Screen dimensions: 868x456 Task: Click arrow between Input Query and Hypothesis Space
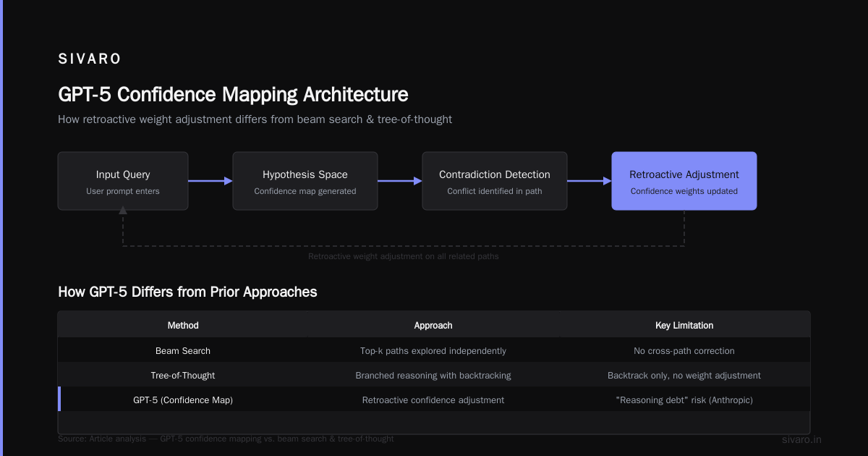pos(210,181)
